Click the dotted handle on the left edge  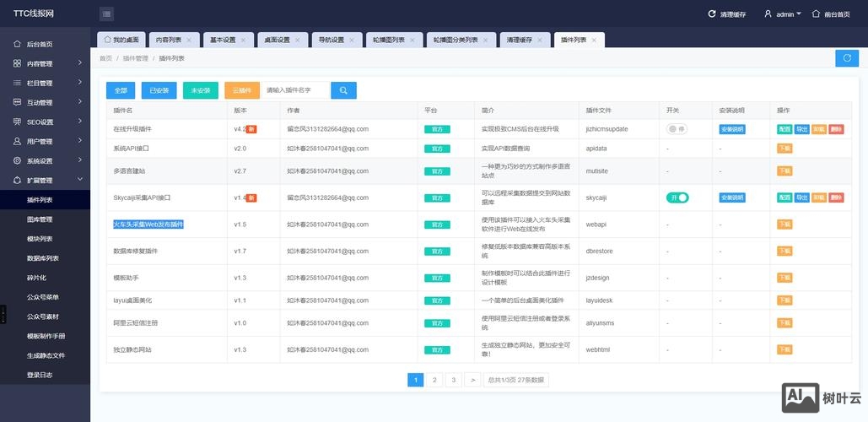[3, 314]
